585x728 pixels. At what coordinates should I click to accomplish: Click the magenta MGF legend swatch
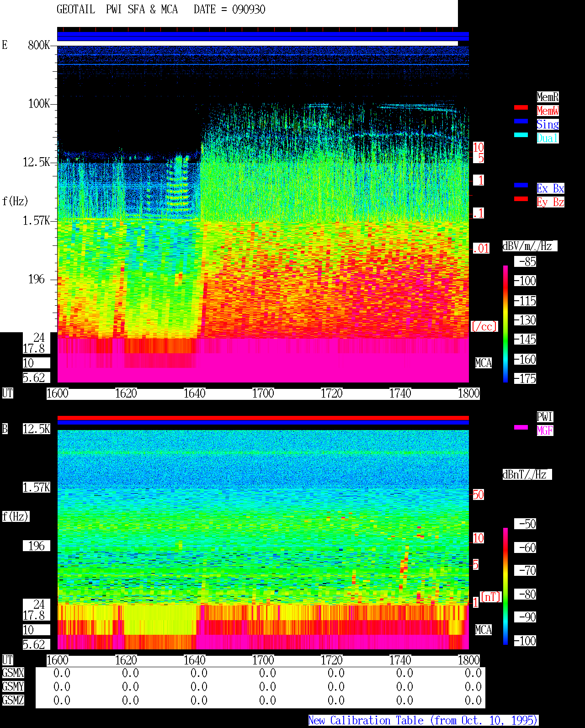tap(521, 427)
